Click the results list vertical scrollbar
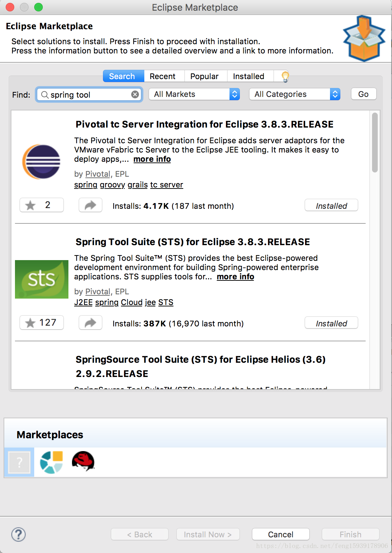The image size is (392, 553). click(x=375, y=143)
